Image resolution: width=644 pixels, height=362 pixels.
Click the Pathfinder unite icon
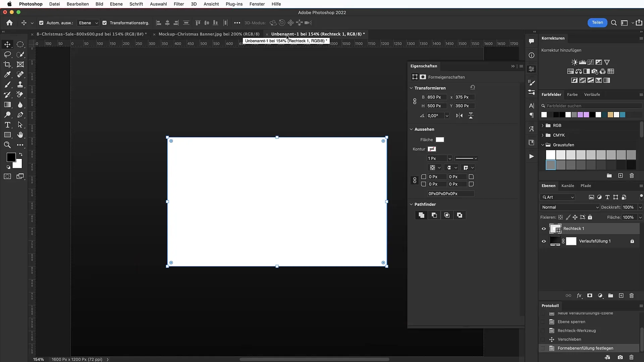pos(421,215)
